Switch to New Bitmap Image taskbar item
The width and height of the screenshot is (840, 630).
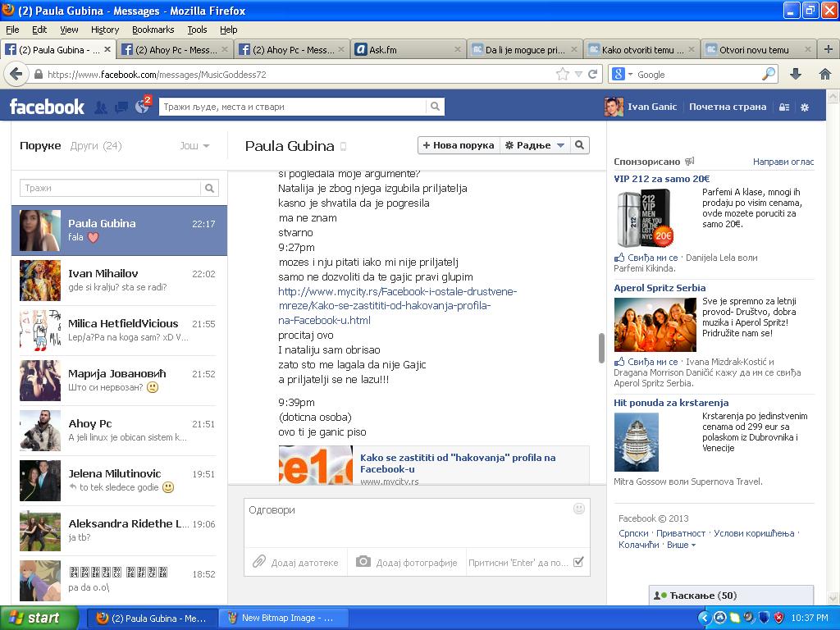coord(283,618)
